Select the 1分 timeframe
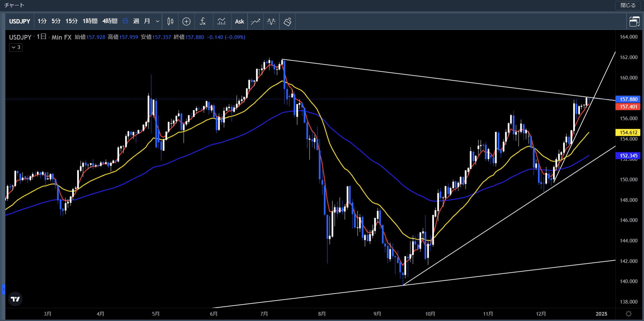Screen dimensions: 644x321 click(x=42, y=21)
